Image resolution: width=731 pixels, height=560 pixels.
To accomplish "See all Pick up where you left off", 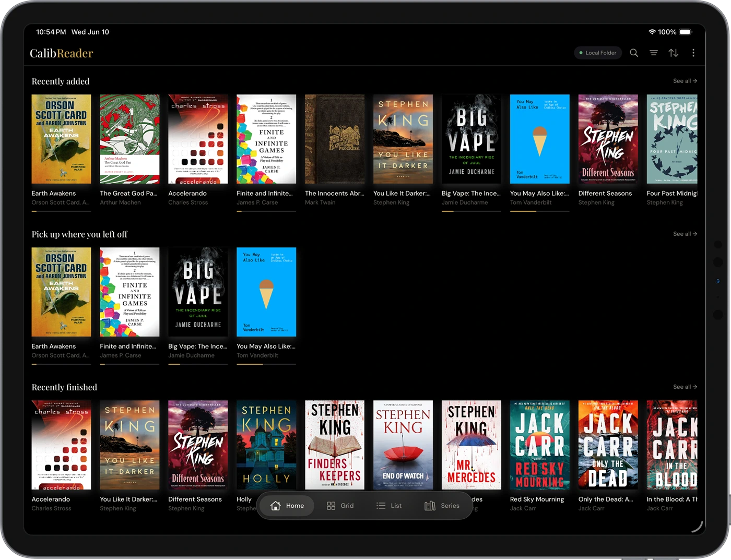I will click(x=685, y=234).
